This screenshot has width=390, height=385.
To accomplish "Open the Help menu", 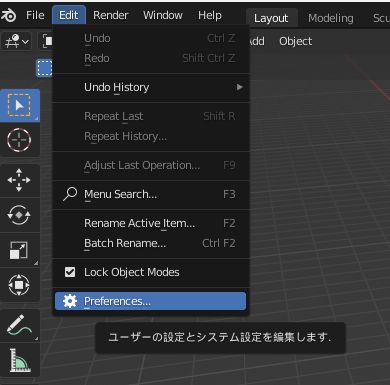I will tap(210, 15).
